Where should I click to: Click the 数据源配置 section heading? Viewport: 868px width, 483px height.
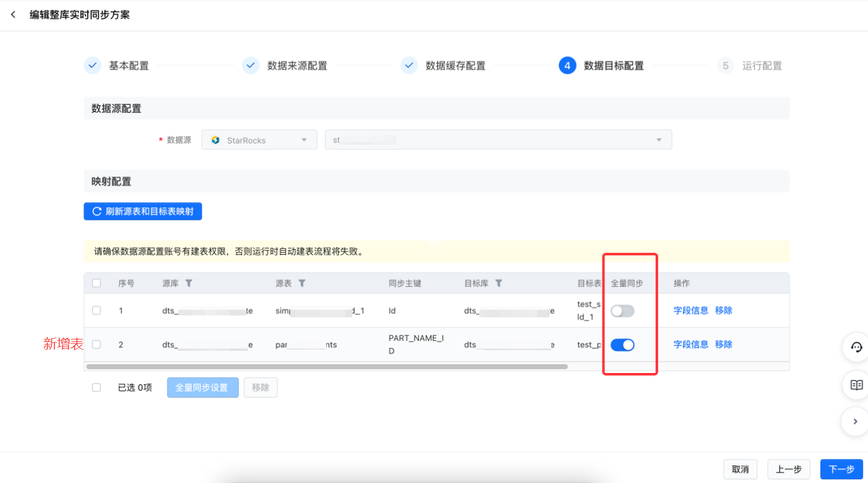[x=116, y=109]
